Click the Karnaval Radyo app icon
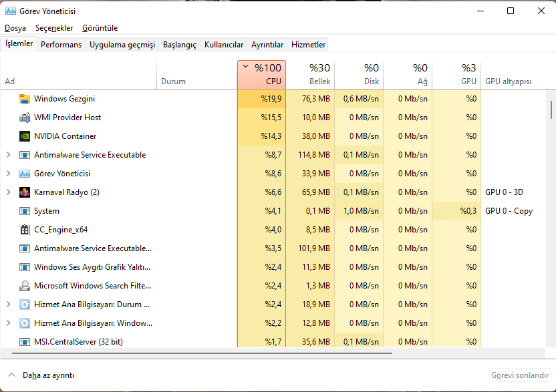The width and height of the screenshot is (556, 392). point(25,192)
